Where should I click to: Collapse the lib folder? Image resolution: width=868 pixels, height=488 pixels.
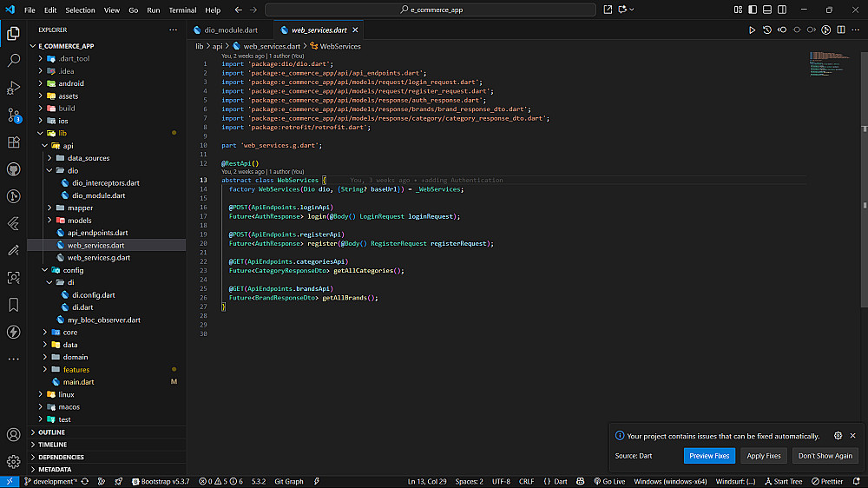tap(62, 134)
